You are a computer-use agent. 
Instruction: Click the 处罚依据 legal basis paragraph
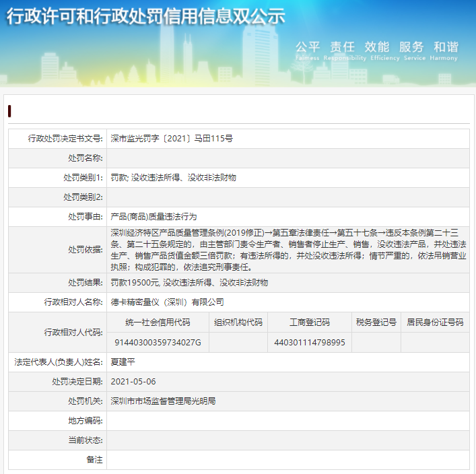(x=288, y=249)
